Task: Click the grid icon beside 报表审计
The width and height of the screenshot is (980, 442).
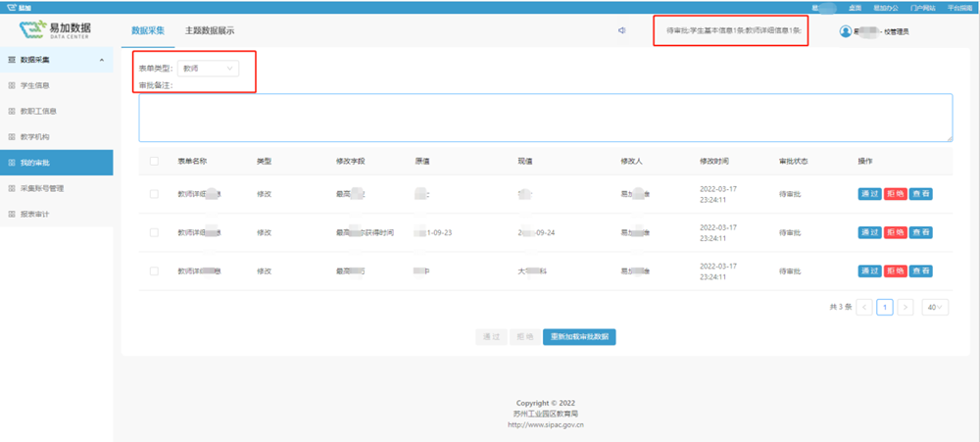Action: [11, 214]
